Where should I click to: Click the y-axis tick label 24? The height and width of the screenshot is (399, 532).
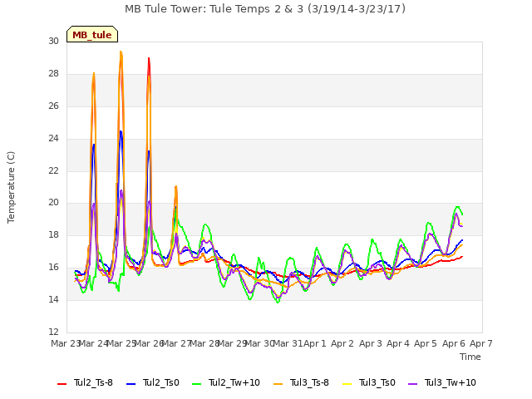tap(53, 139)
